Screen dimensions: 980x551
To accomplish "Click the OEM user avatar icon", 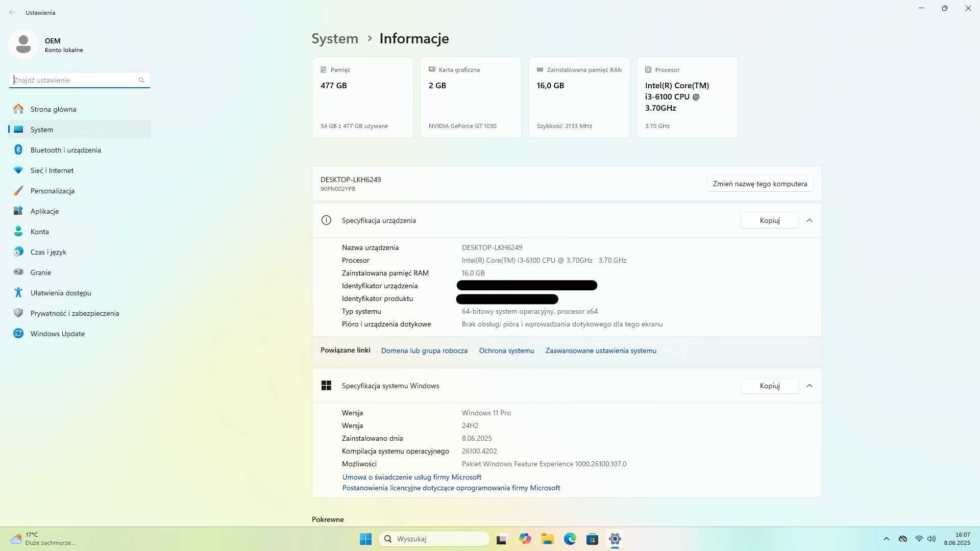I will [23, 44].
